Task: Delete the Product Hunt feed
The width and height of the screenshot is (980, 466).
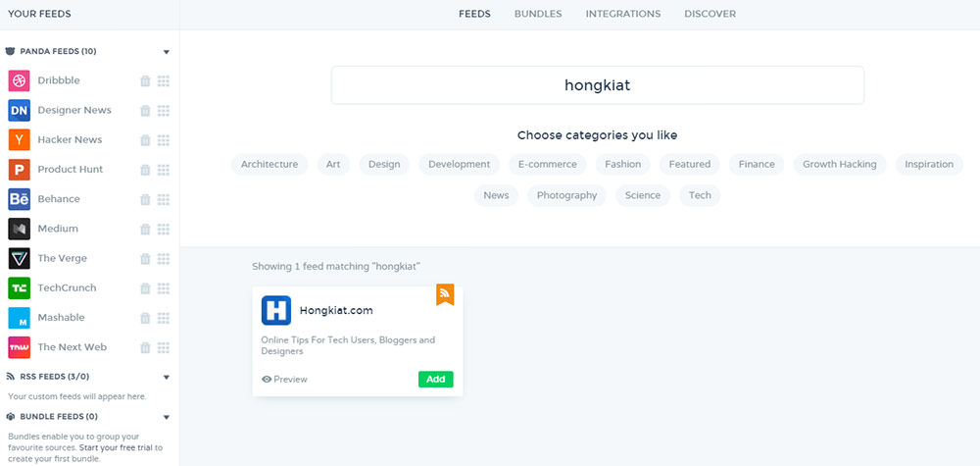Action: (145, 170)
